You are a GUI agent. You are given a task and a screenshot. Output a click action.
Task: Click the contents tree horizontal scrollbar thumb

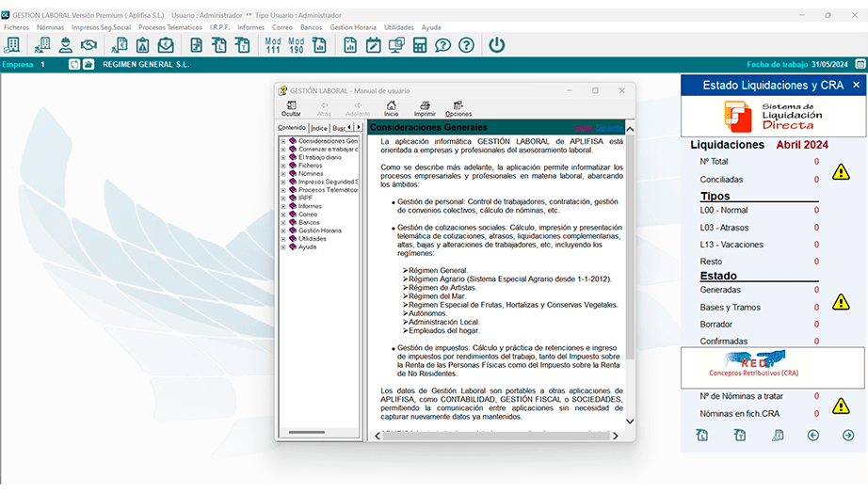(x=307, y=432)
